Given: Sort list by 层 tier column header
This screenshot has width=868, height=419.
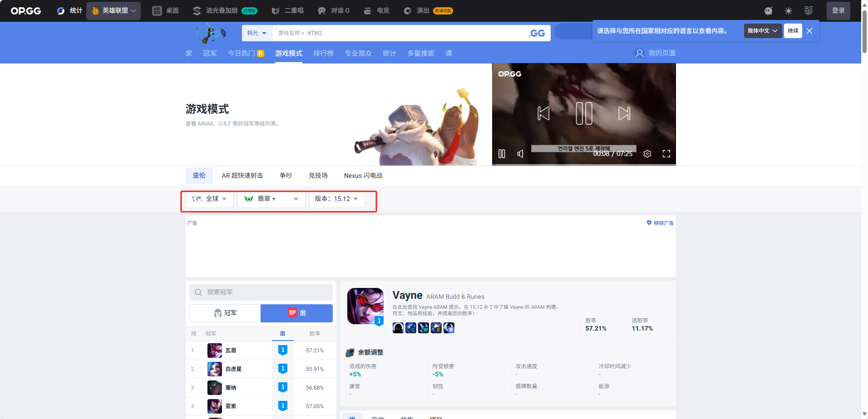Looking at the screenshot, I should (282, 334).
